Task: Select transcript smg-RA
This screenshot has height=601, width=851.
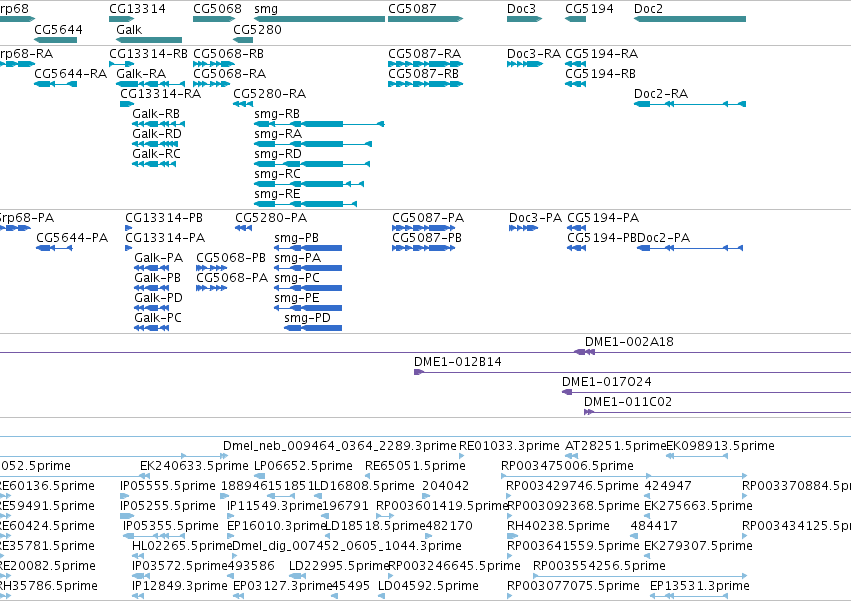Action: (313, 144)
